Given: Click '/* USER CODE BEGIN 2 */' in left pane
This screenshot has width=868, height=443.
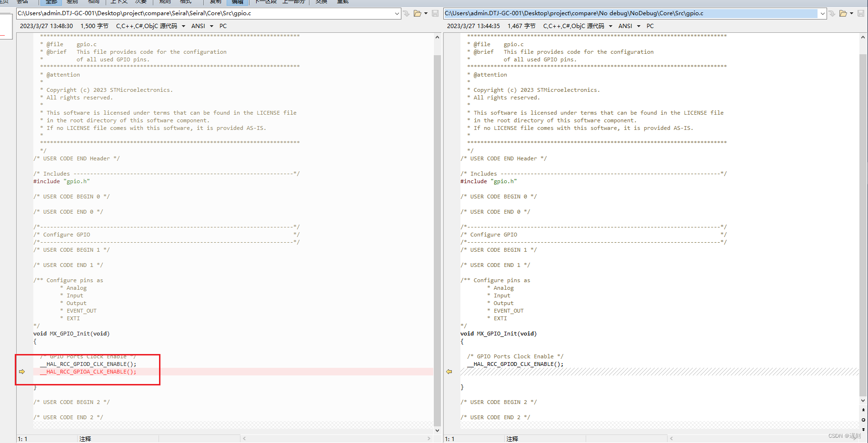Looking at the screenshot, I should 71,402.
